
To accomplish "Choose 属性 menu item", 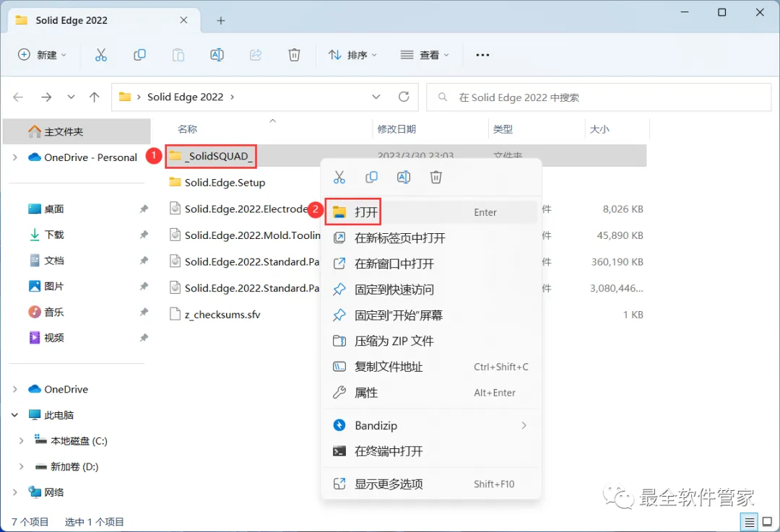I will point(431,393).
